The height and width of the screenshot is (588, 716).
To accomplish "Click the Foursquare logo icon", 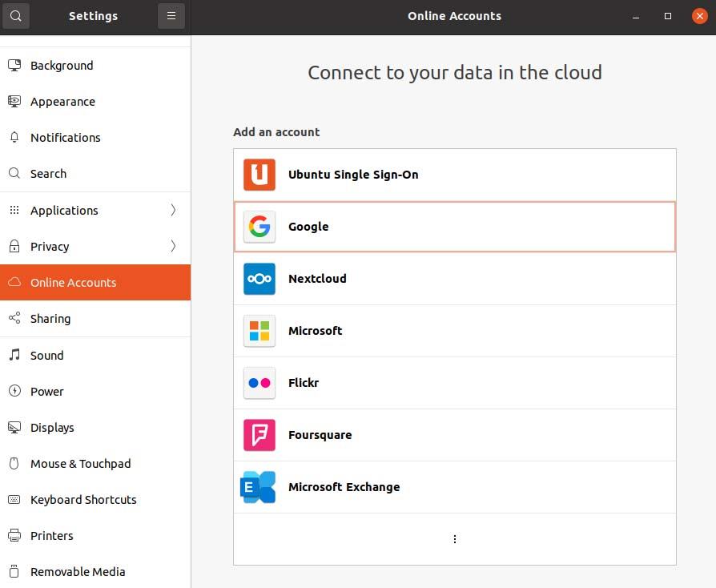I will coord(259,435).
